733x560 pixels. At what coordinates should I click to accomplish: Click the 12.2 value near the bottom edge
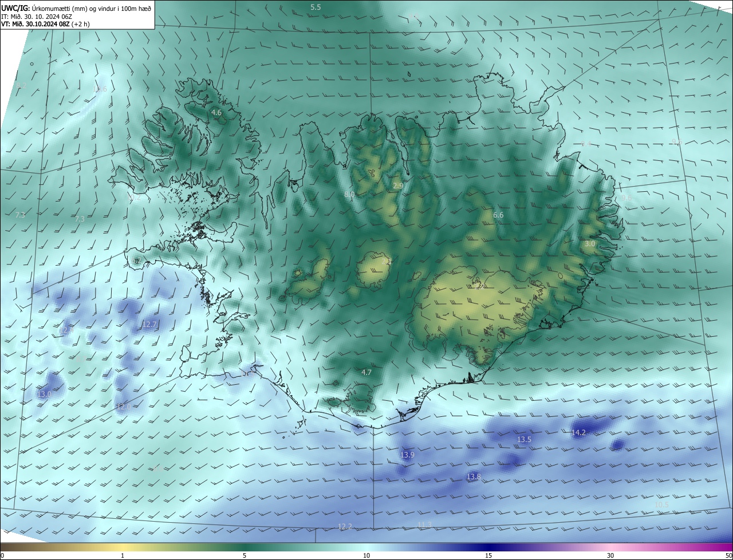pyautogui.click(x=345, y=526)
